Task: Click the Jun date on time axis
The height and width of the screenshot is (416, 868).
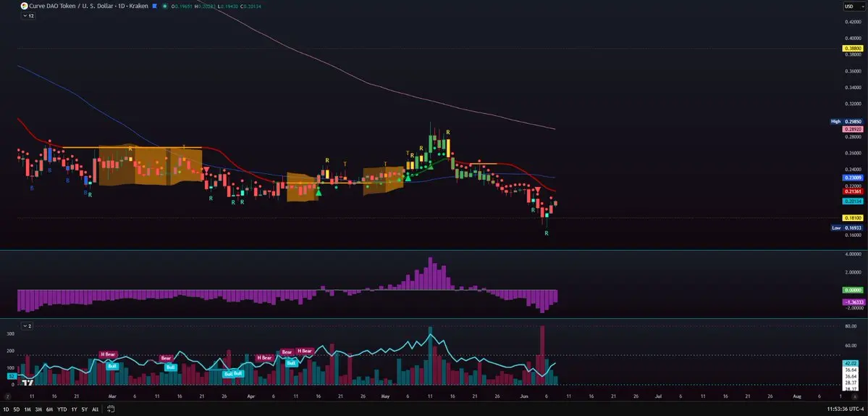Action: (523, 396)
